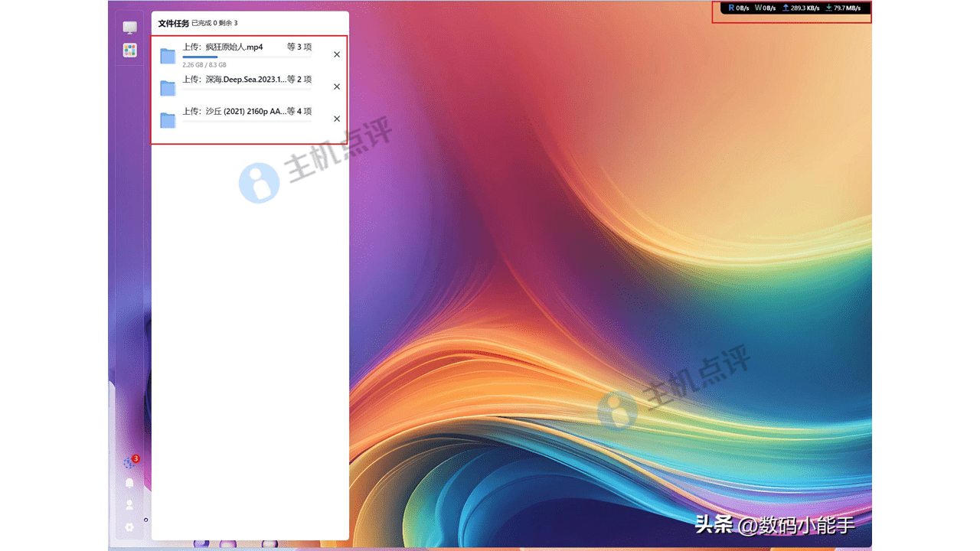The image size is (980, 551).
Task: Click the network upload speed 289.3 KB/s
Action: click(x=800, y=8)
